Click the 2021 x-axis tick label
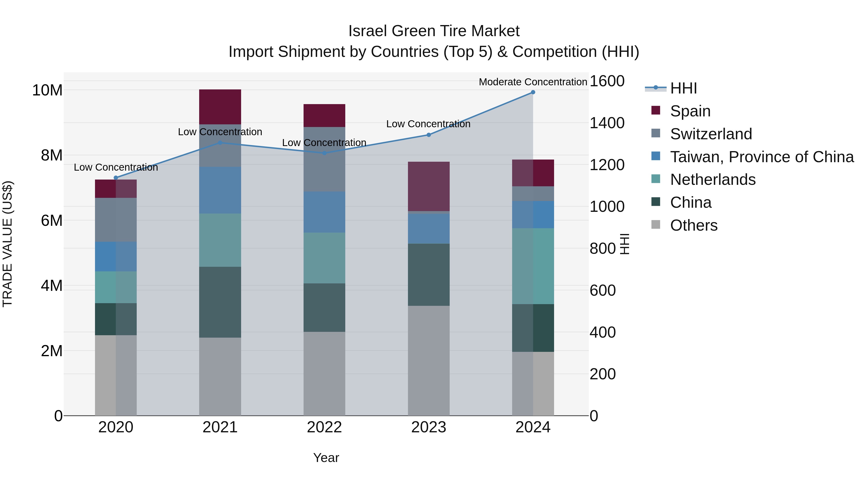The width and height of the screenshot is (868, 488). point(220,427)
